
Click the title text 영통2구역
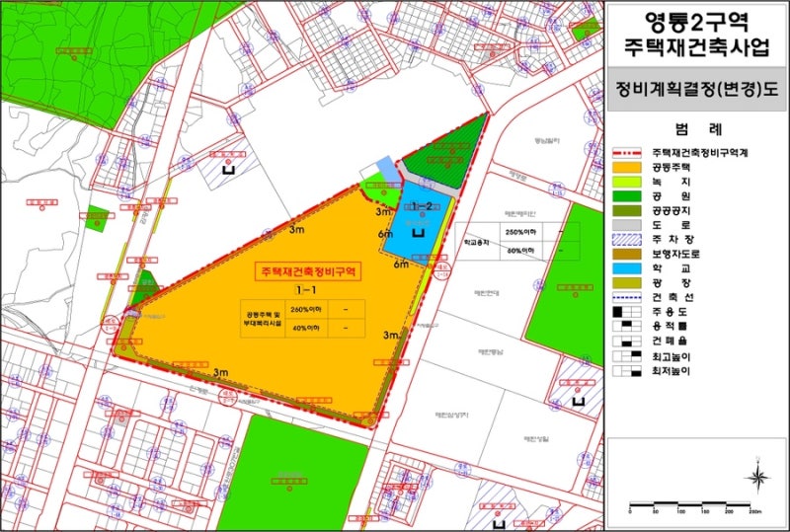(x=697, y=21)
